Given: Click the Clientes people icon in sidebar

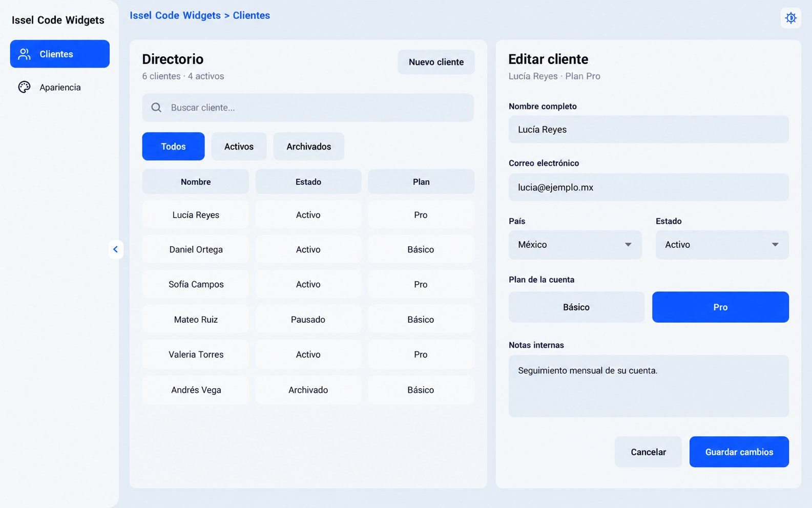Looking at the screenshot, I should [24, 54].
